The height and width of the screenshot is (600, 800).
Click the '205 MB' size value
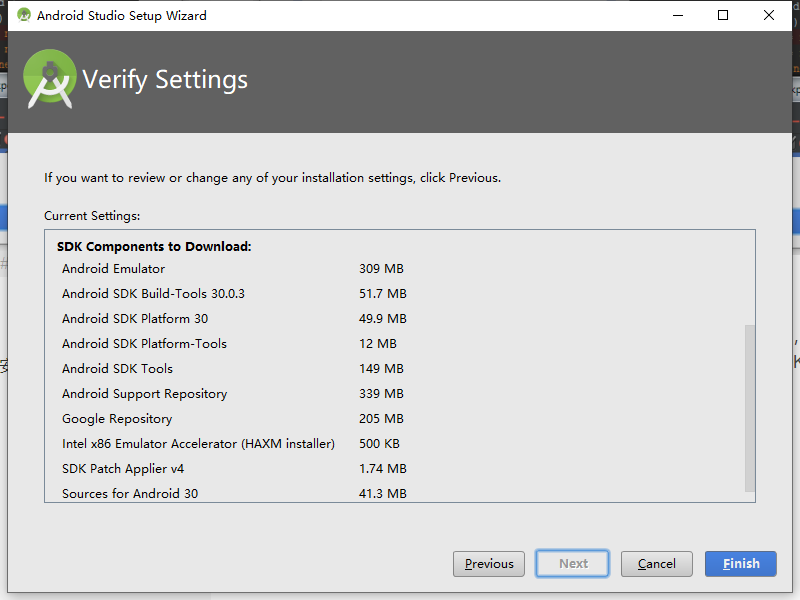(381, 419)
